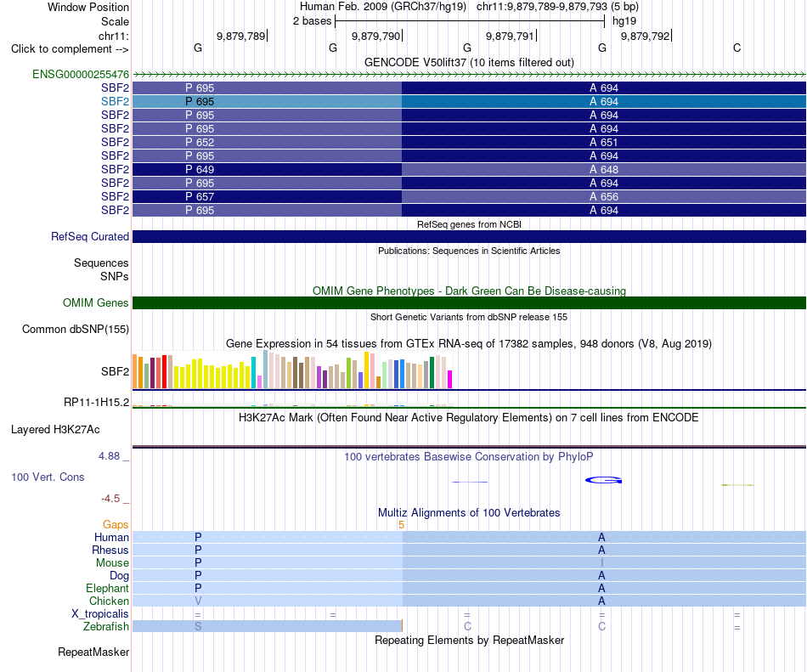Click the 4.88 PhyloP upper limit value
Screen dimensions: 807x672
click(x=109, y=456)
